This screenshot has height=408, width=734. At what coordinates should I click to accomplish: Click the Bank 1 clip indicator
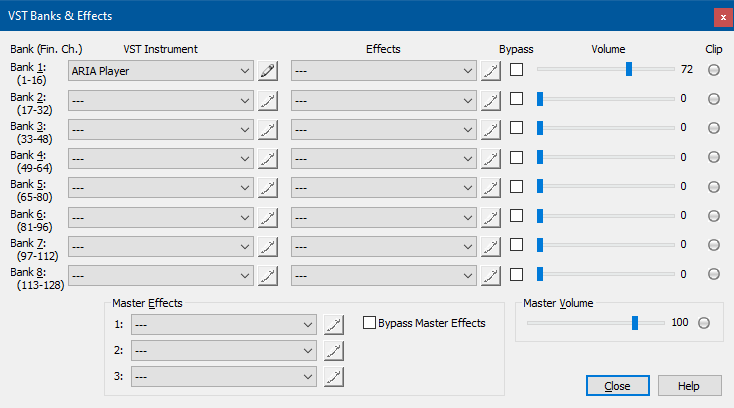(713, 70)
